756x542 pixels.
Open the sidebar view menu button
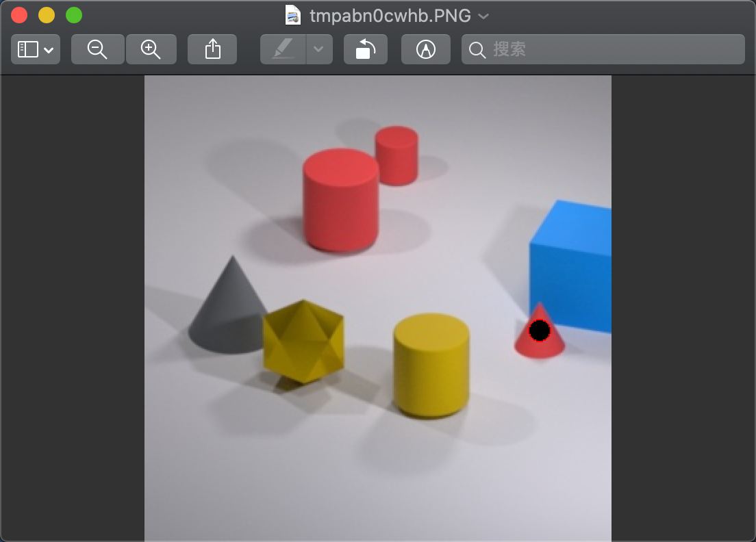pos(36,49)
